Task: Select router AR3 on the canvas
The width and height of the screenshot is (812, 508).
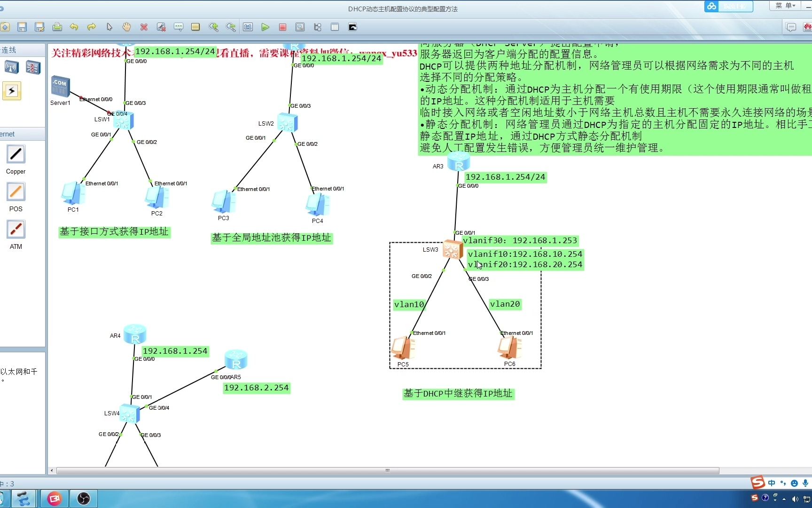Action: click(x=459, y=162)
